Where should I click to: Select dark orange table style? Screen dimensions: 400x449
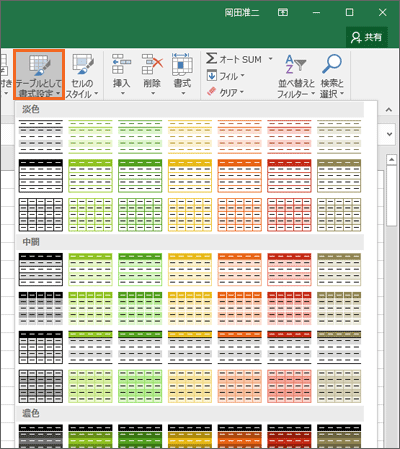point(239,436)
